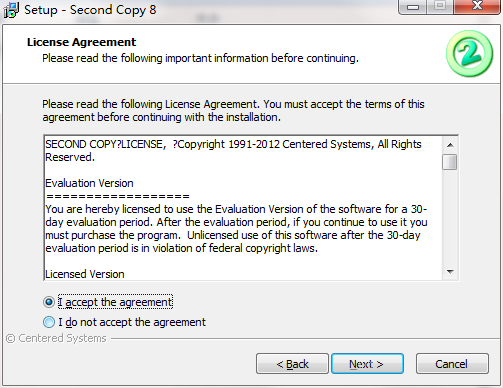Image resolution: width=503 pixels, height=388 pixels.
Task: Click the "I accept the agreement" label text
Action: (115, 302)
